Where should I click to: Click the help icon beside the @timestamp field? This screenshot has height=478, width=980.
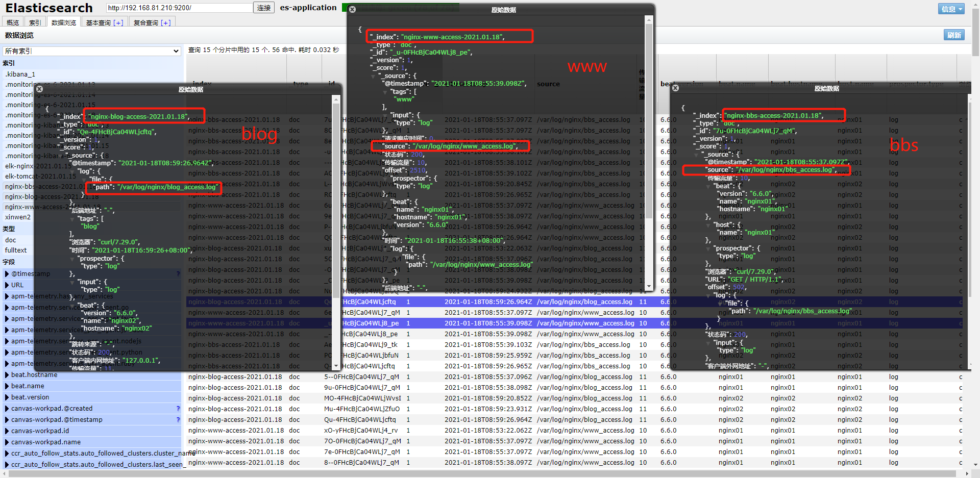[x=178, y=274]
